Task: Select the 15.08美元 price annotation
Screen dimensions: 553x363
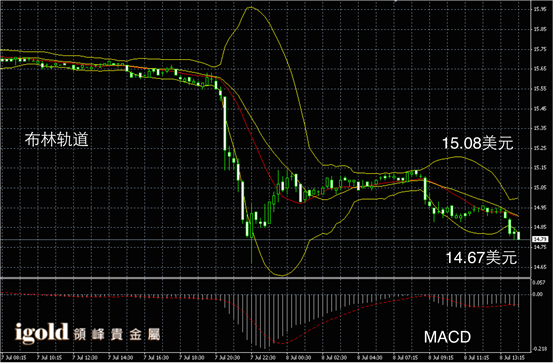Action: (478, 143)
